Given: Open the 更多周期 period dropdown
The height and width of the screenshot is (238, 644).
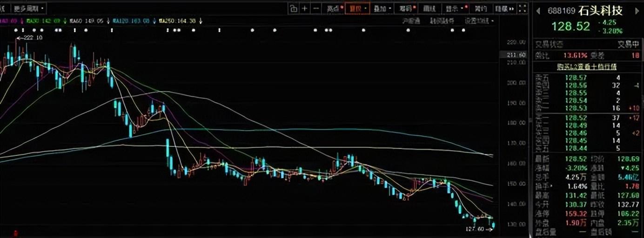Looking at the screenshot, I should [28, 8].
